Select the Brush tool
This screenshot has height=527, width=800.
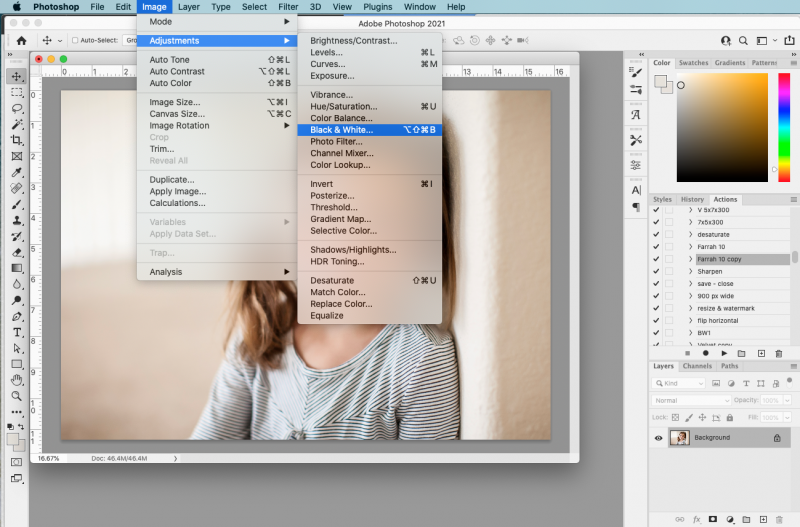pyautogui.click(x=17, y=205)
